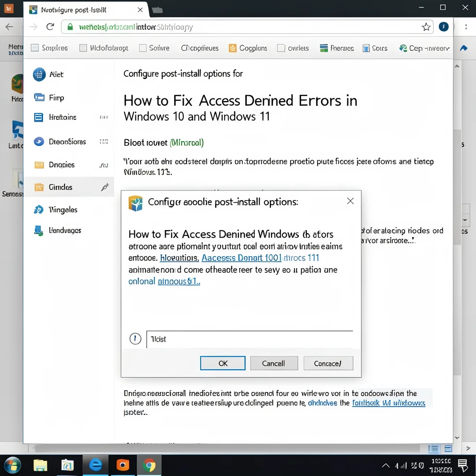476x476 pixels.
Task: Switch to the compact view icon
Action: click(x=448, y=449)
